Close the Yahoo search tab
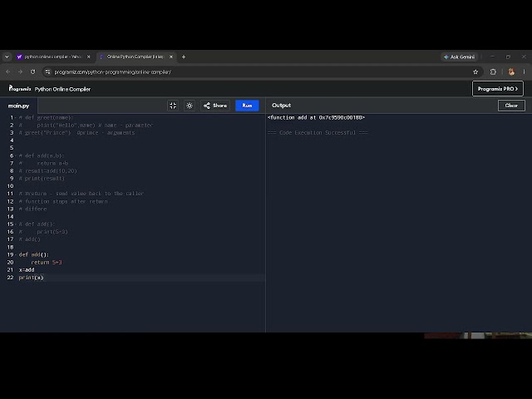This screenshot has width=532, height=399. click(x=89, y=57)
